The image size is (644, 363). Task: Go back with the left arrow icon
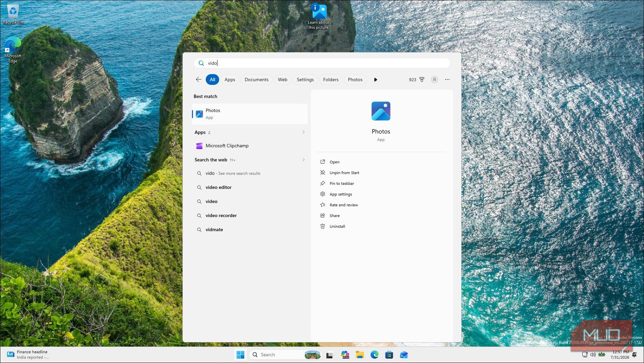[198, 80]
